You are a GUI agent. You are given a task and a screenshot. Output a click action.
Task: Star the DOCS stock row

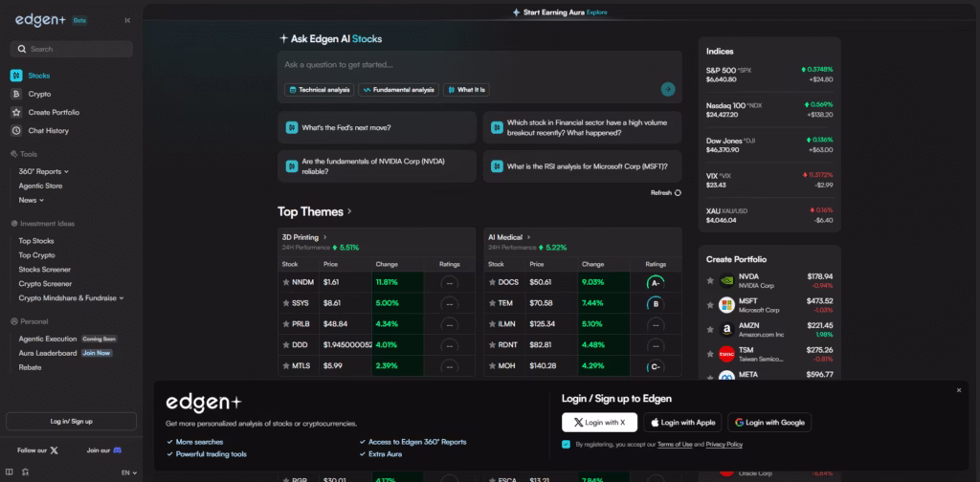(x=493, y=282)
